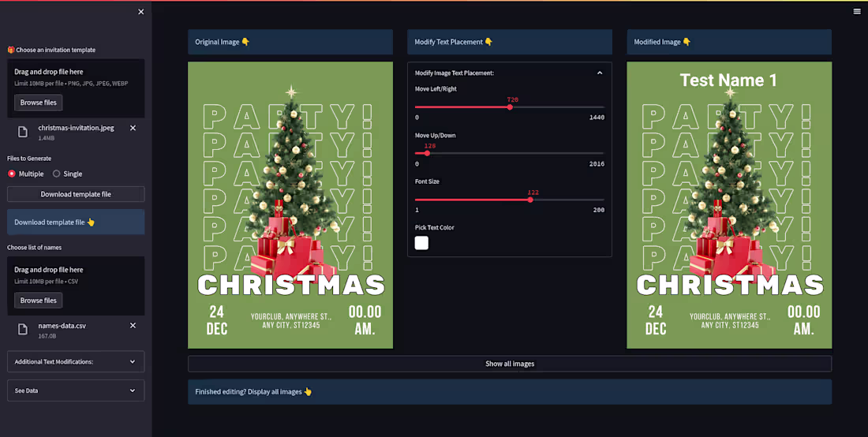The height and width of the screenshot is (437, 868).
Task: Click the 'Choose list of names' label
Action: point(34,247)
